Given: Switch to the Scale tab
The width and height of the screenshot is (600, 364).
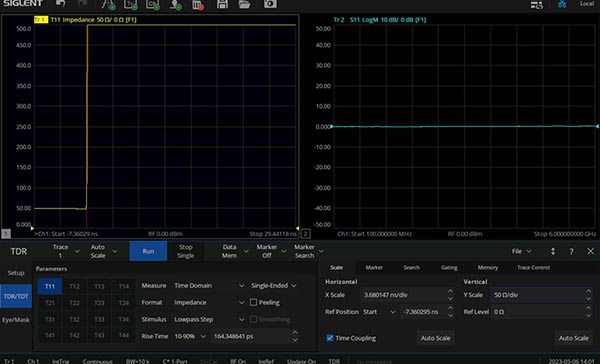Looking at the screenshot, I should point(337,268).
